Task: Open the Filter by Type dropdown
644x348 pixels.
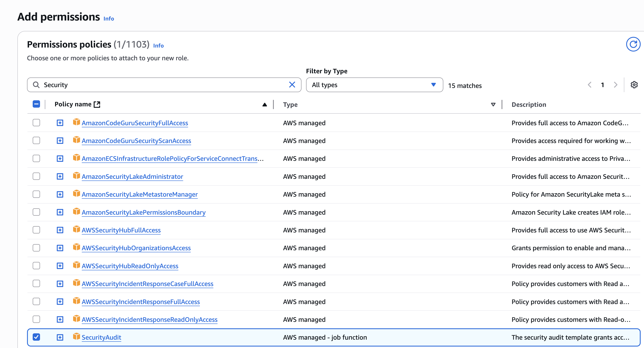Action: pos(374,85)
